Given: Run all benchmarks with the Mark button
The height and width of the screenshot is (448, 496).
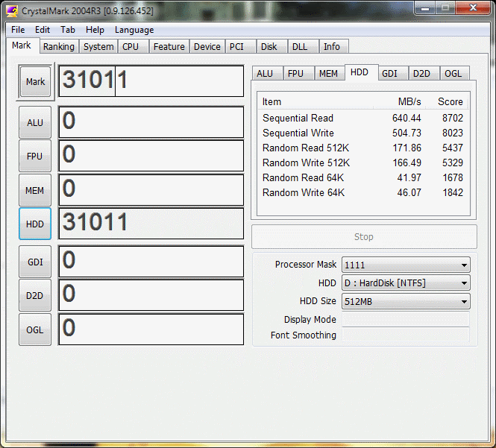Looking at the screenshot, I should [35, 81].
